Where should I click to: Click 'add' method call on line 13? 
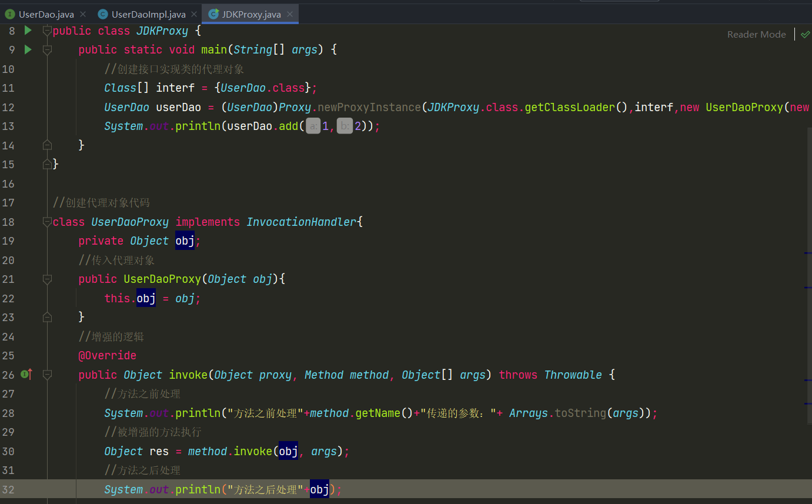click(x=289, y=126)
